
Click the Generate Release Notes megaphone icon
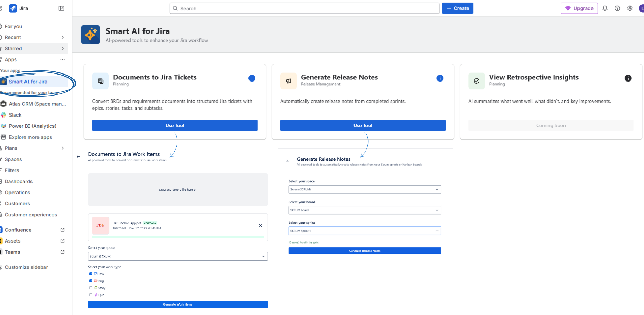click(288, 81)
